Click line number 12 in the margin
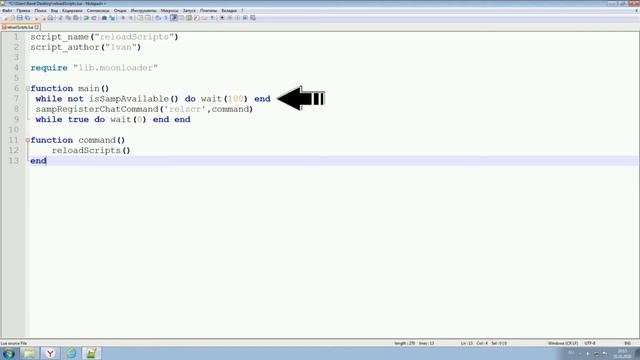The image size is (640, 360). (14, 150)
